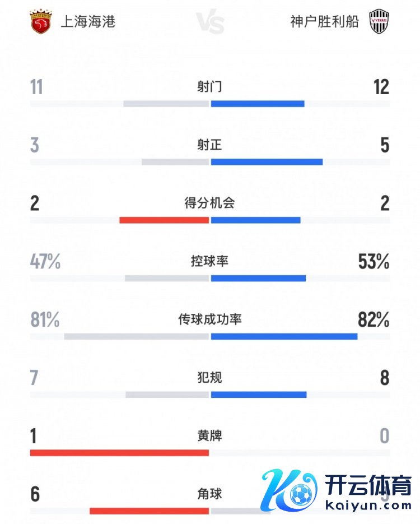This screenshot has width=420, height=524.
Task: Click the 黄牌 stat label
Action: 210,435
